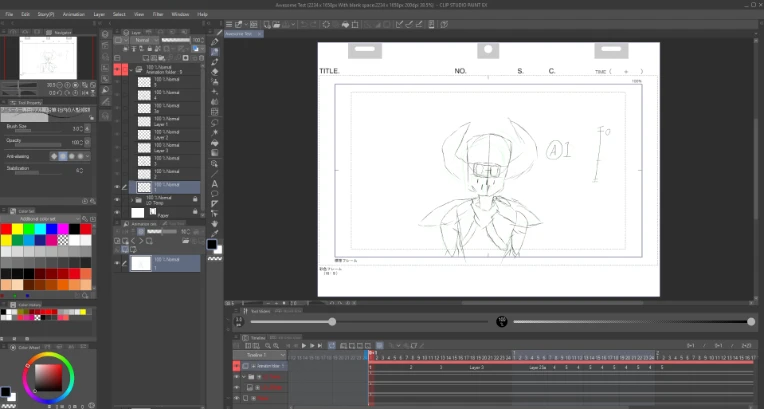Select the Gradient tool
Viewport: 764px width, 409px height.
215,153
